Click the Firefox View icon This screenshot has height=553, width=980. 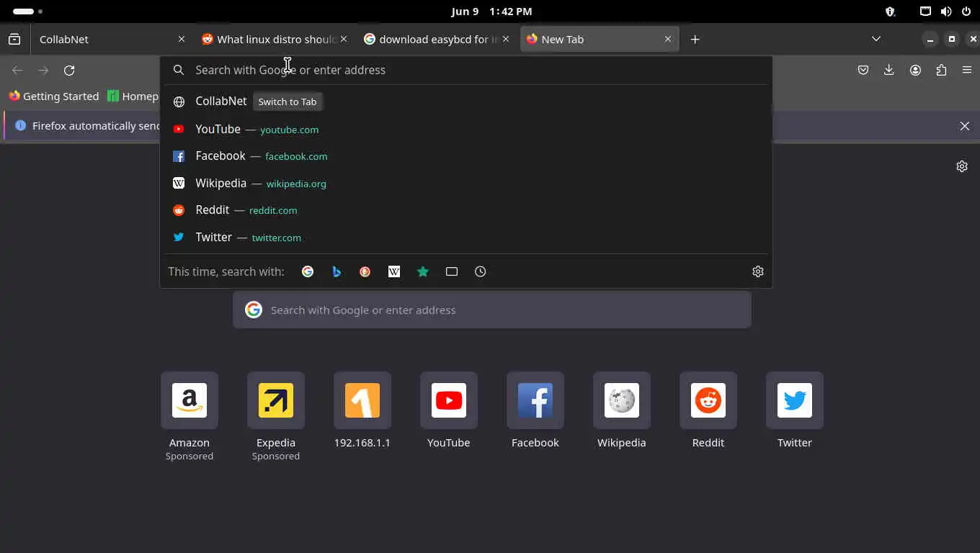[x=14, y=39]
